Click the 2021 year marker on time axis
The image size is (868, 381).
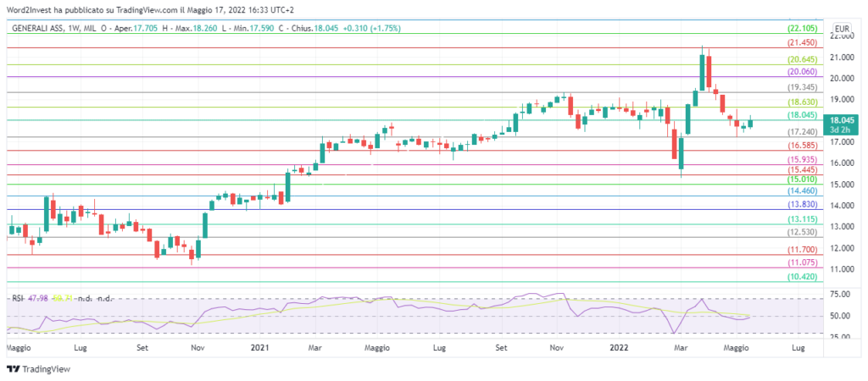260,347
